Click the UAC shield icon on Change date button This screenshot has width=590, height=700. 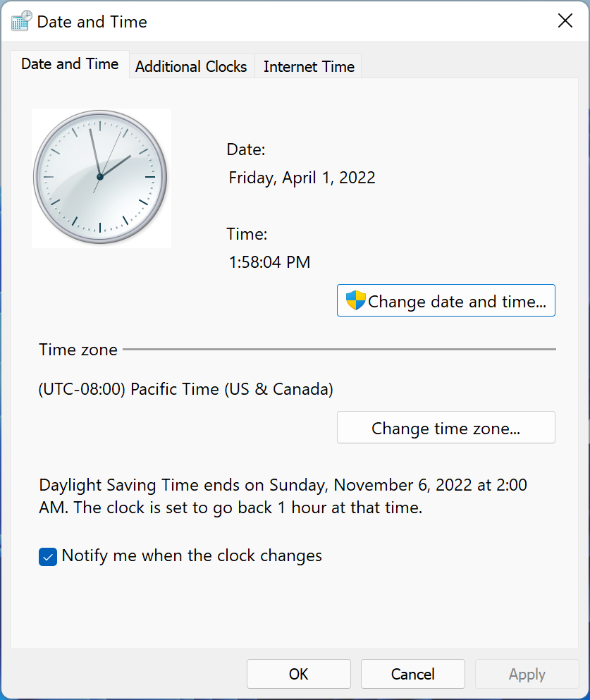(356, 301)
